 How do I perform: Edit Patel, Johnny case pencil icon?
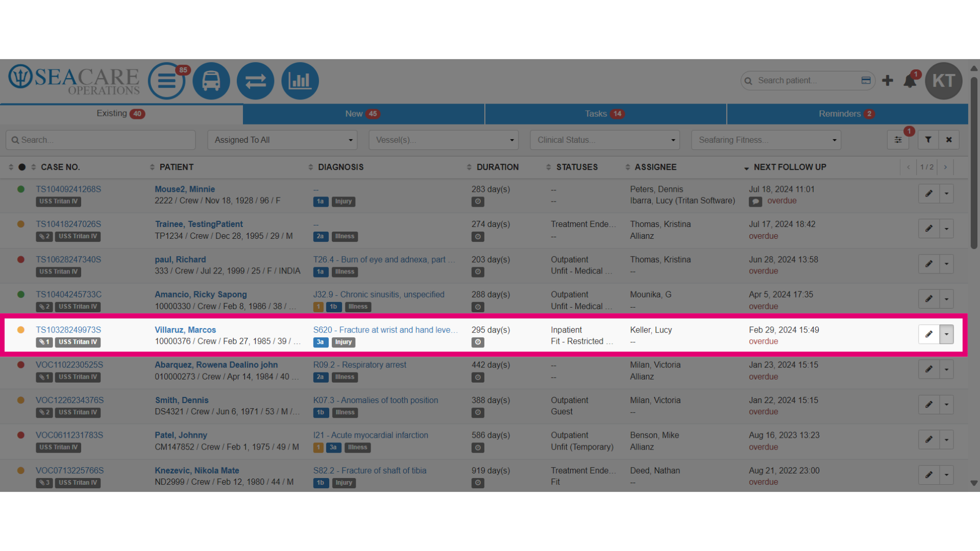929,440
